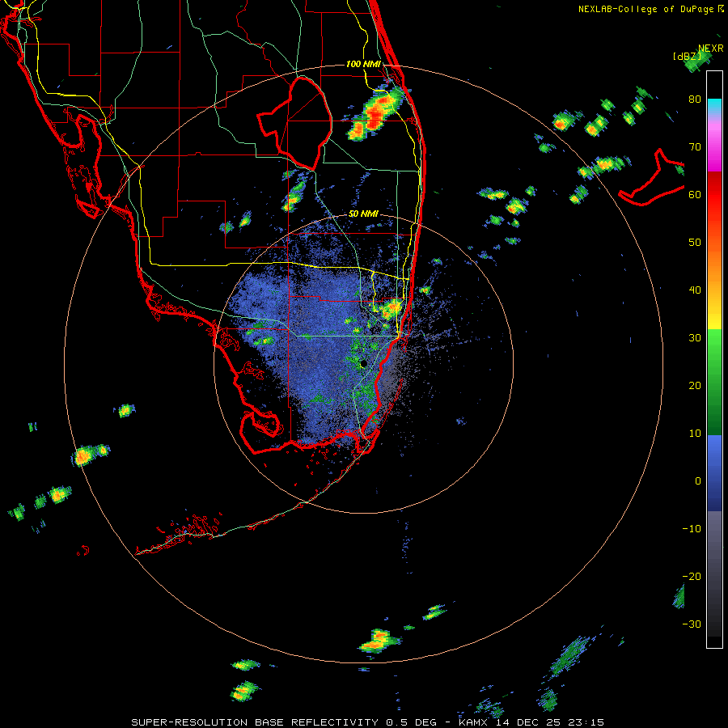Click the Lake Okeechobee outline on the map
728x728 pixels.
point(296,123)
